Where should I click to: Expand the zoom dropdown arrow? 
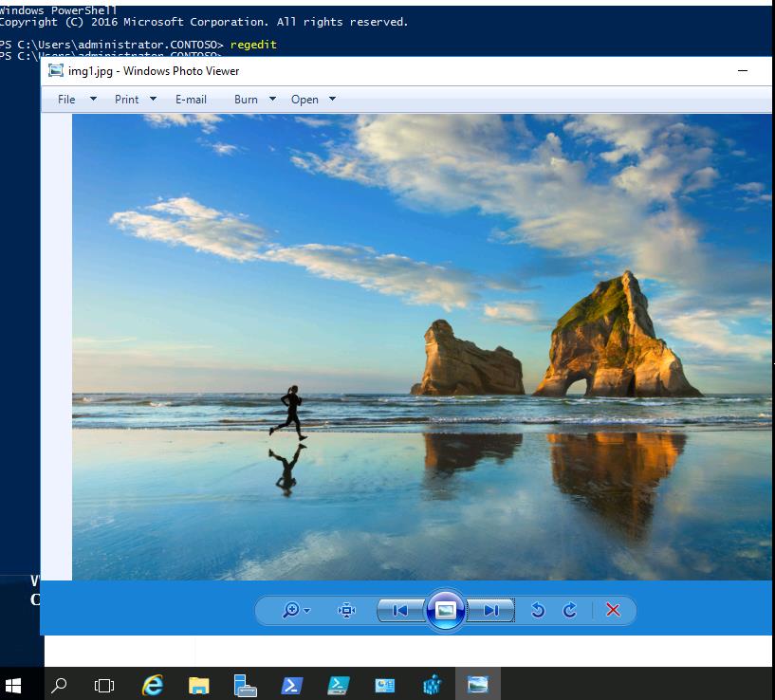click(307, 611)
